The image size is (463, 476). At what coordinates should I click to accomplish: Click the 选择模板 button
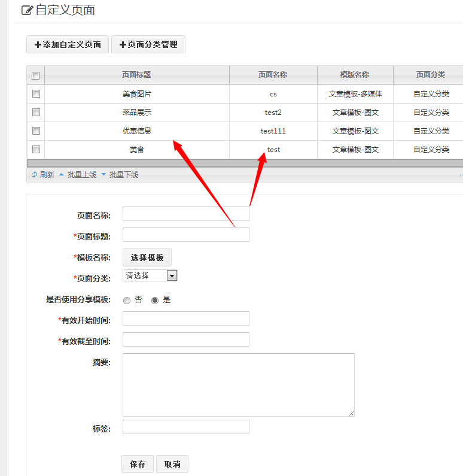[x=147, y=257]
